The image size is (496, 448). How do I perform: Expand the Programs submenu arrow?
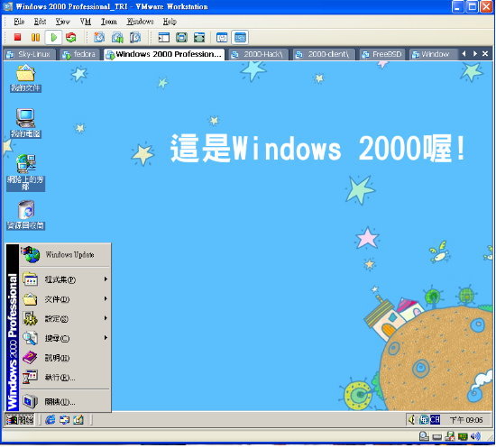[x=106, y=279]
